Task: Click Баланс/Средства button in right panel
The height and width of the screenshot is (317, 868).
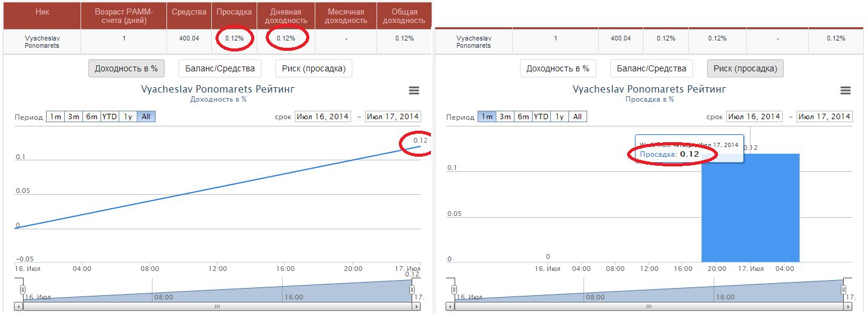Action: [651, 68]
